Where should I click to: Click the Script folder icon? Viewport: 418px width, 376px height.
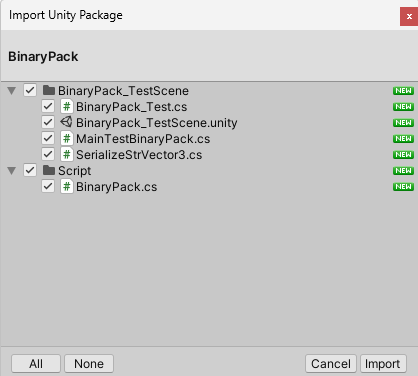click(49, 170)
